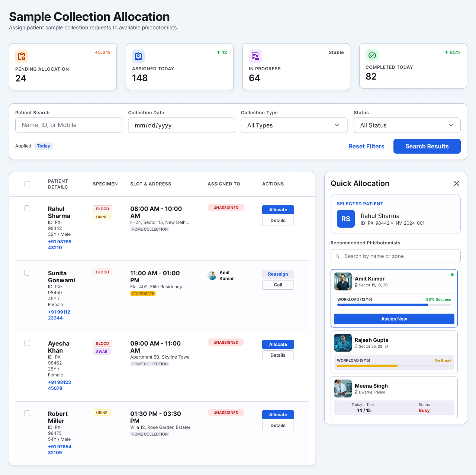Click the Assigned Today badge icon
The width and height of the screenshot is (476, 475).
(x=138, y=56)
